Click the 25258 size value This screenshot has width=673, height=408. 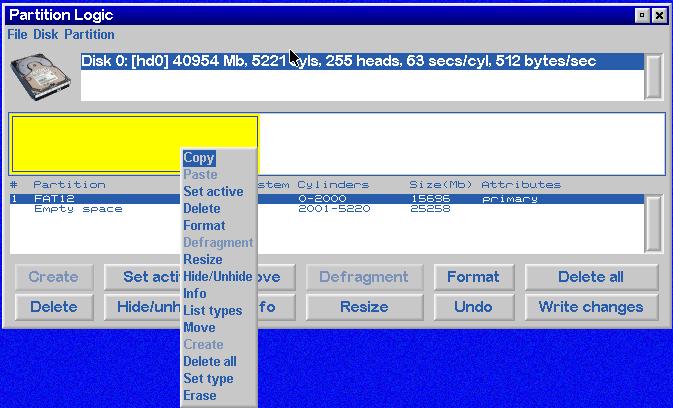[430, 209]
